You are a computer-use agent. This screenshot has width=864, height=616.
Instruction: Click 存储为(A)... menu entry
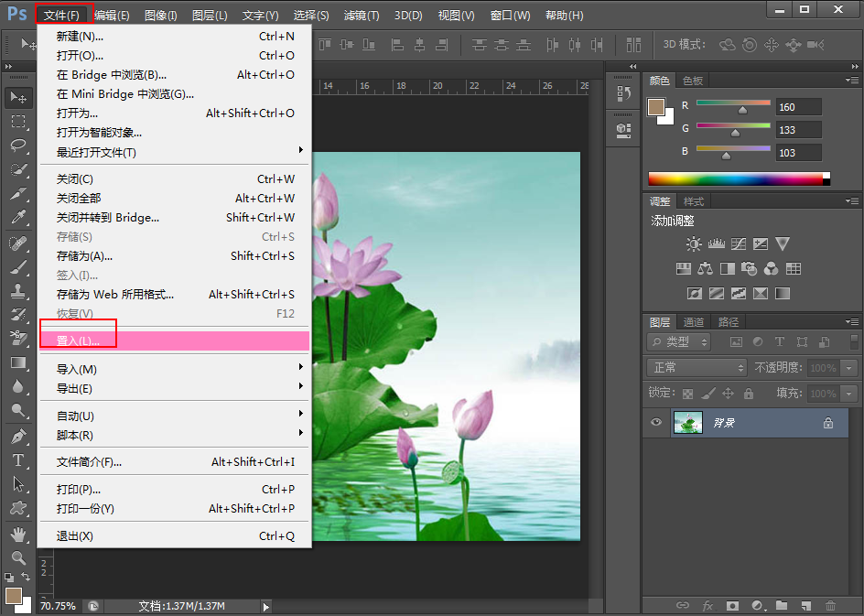point(175,255)
